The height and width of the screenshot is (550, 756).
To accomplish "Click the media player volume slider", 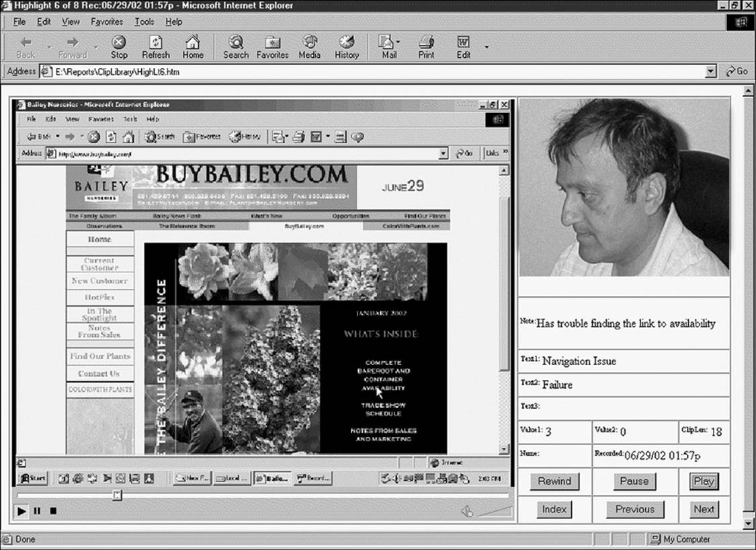I will tap(495, 512).
